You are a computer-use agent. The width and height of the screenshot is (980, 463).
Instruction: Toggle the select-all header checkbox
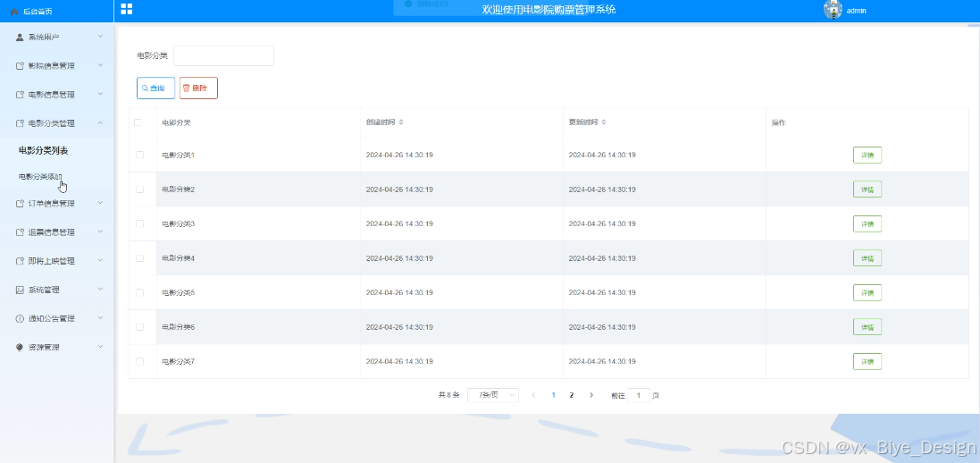point(138,122)
